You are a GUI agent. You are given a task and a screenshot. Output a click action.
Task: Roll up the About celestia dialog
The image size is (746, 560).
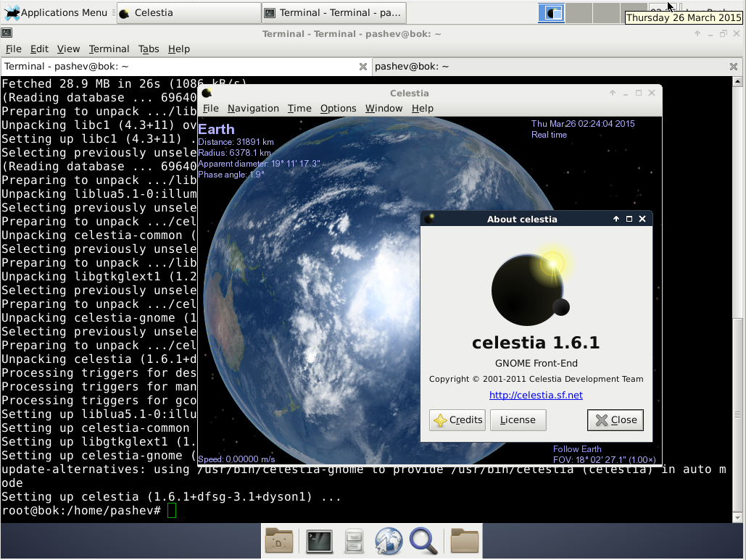point(616,219)
